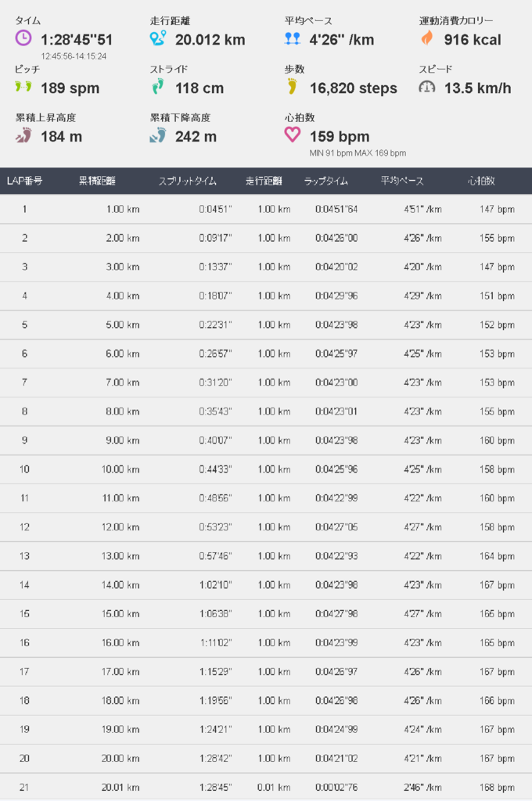
Task: Click the cumulative descent footprint icon
Action: pos(158,135)
